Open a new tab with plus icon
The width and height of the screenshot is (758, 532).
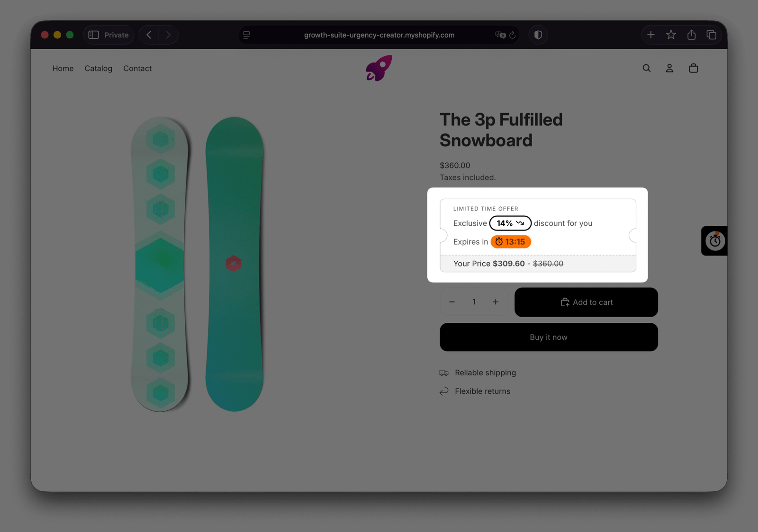coord(651,35)
